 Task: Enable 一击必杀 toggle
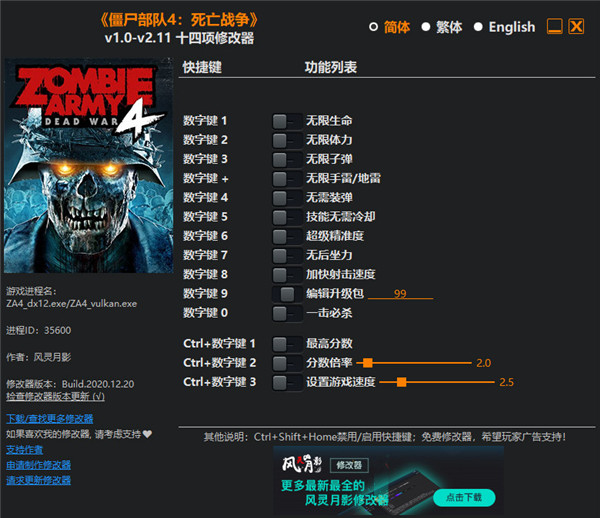click(x=287, y=313)
